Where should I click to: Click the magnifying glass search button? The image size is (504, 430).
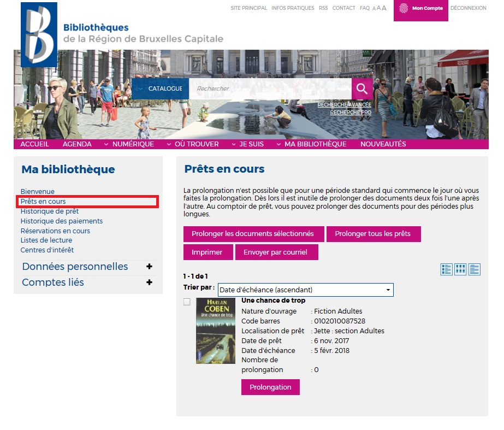pos(362,89)
